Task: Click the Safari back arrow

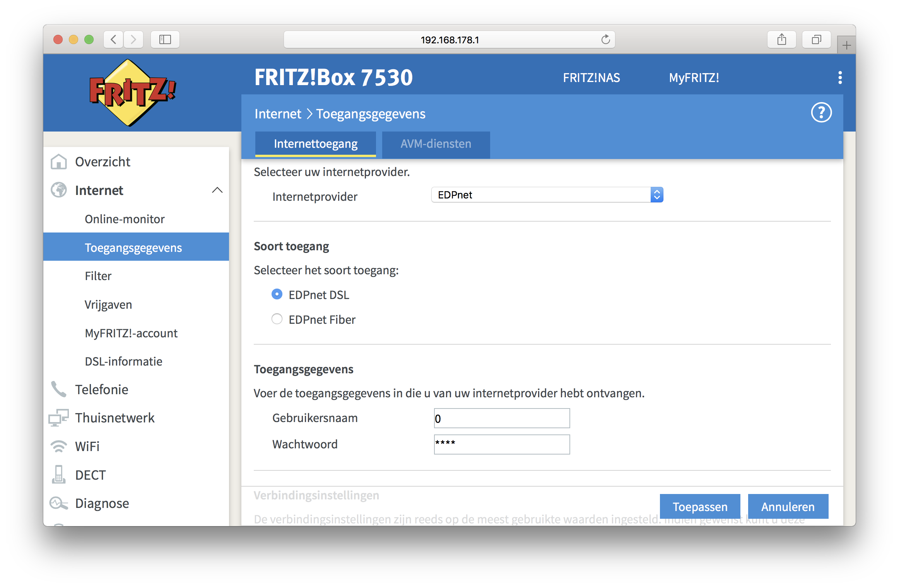Action: click(x=113, y=39)
